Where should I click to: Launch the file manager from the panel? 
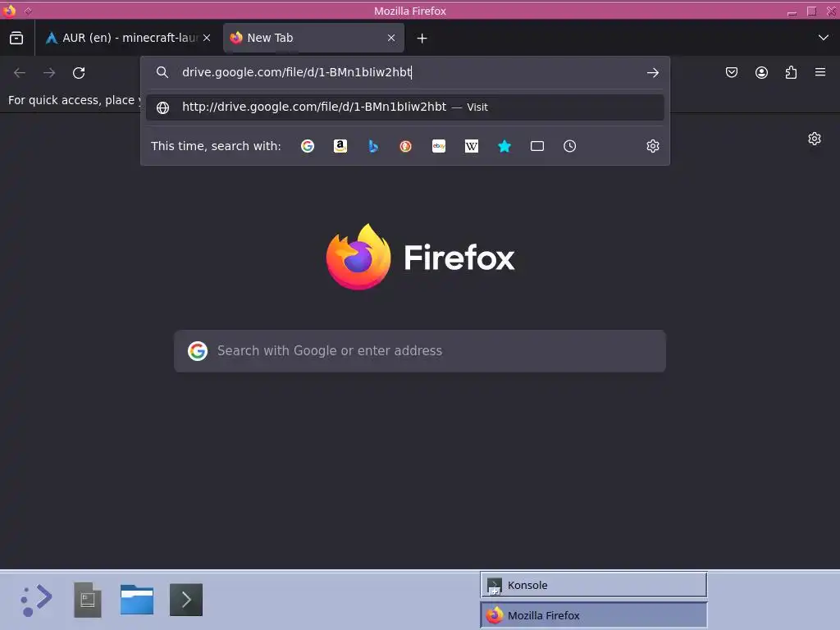[137, 600]
